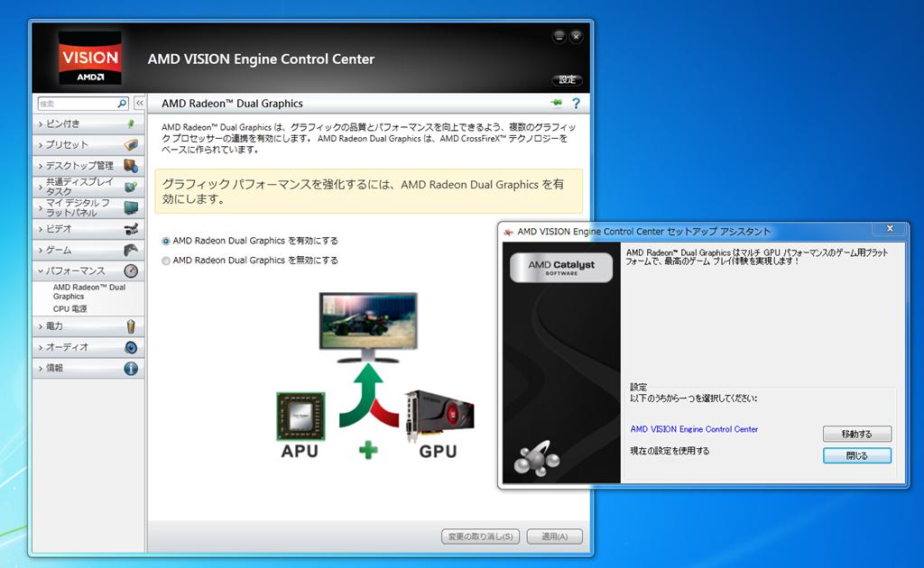Click the 共通ディスプレイ タスク row icon
Image resolution: width=924 pixels, height=568 pixels.
tap(131, 188)
